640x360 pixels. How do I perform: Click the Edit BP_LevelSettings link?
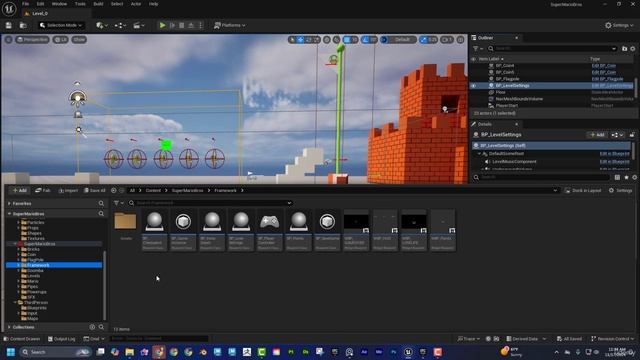612,86
